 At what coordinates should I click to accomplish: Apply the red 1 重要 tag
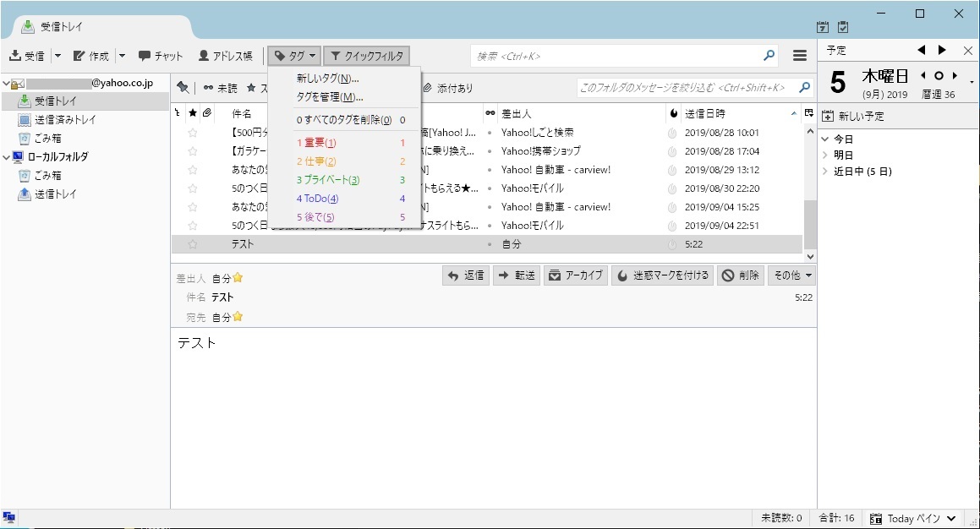316,143
